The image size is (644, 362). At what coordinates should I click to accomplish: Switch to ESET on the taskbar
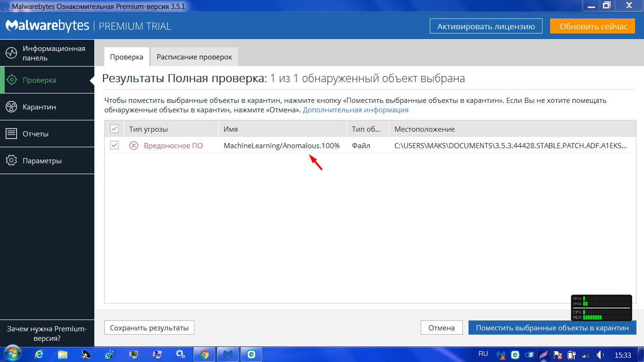pyautogui.click(x=251, y=354)
